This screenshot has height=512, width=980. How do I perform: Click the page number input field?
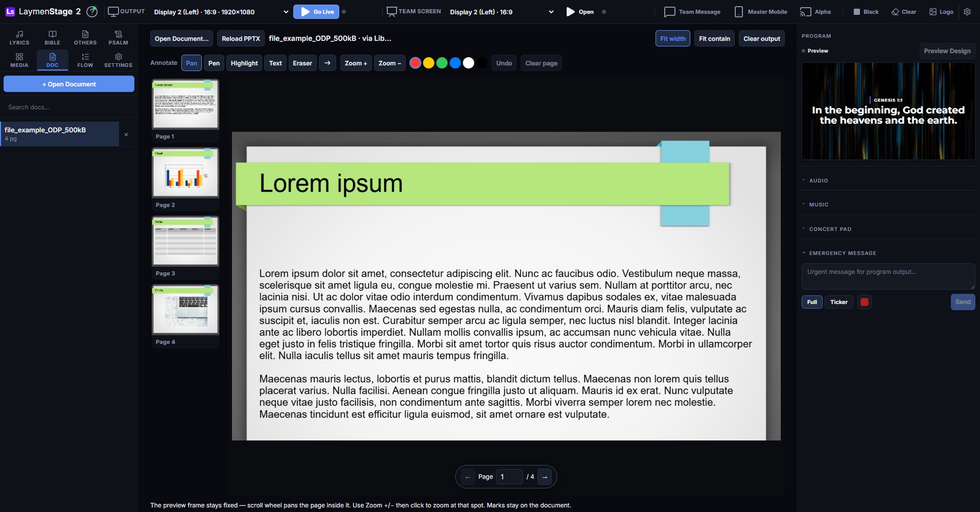click(509, 477)
